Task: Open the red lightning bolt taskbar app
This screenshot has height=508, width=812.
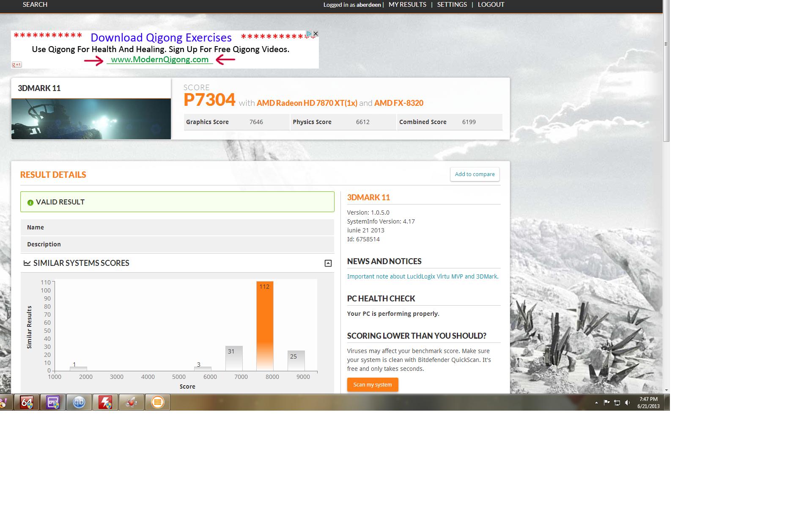Action: pyautogui.click(x=105, y=402)
